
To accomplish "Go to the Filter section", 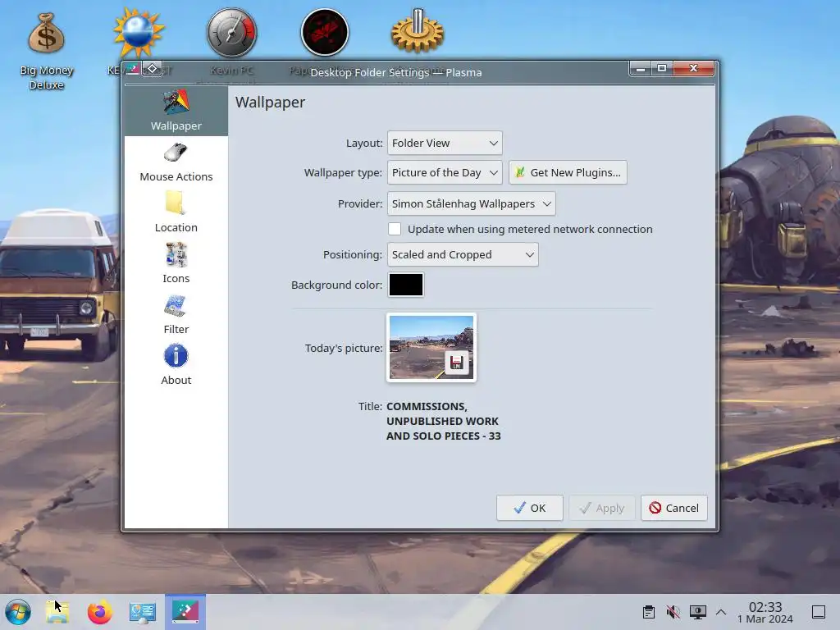I will tap(176, 314).
